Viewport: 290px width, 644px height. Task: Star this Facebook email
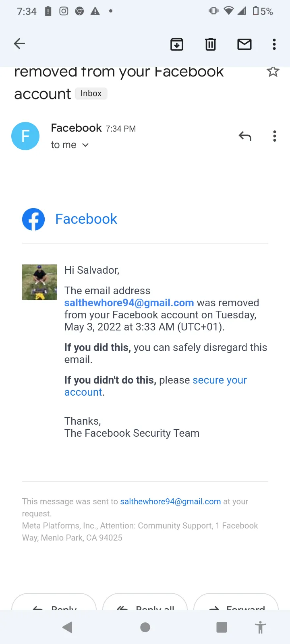point(273,72)
